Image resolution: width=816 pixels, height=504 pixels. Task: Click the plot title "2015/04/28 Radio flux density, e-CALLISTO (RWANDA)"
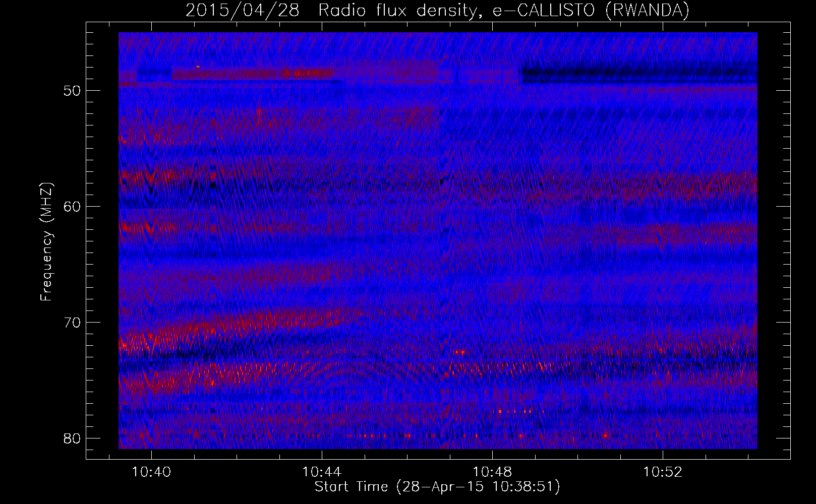click(437, 11)
